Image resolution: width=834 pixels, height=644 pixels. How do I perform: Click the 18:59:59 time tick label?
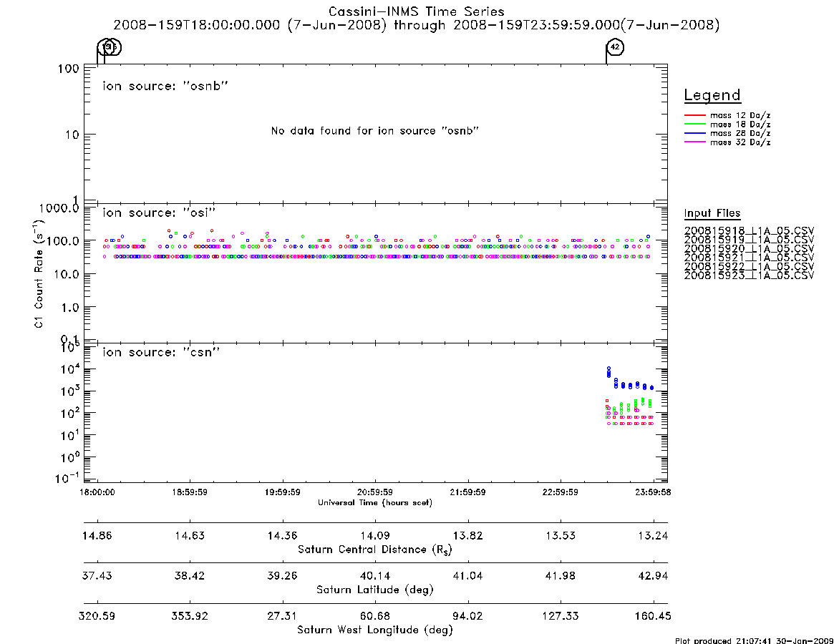click(190, 492)
